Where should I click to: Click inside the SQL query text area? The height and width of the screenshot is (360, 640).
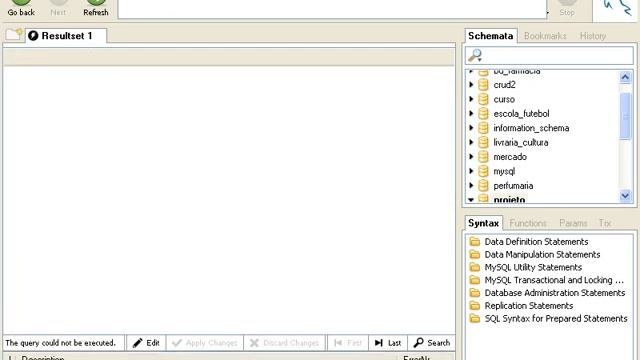[x=332, y=9]
